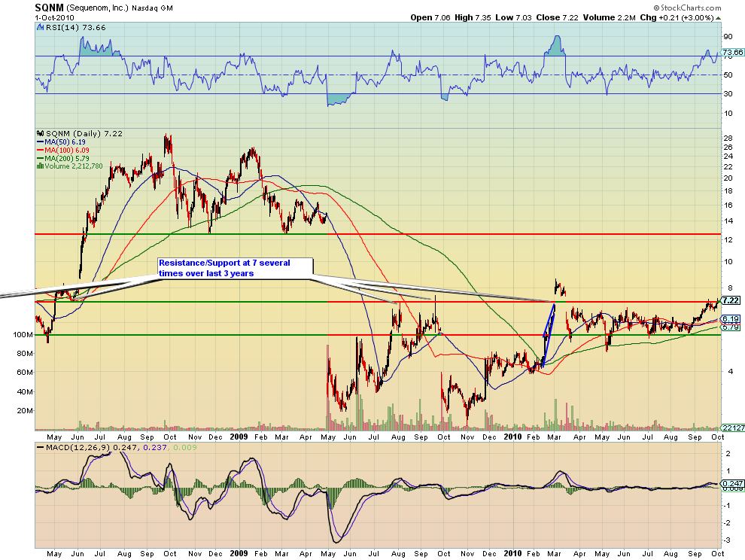Click the 0.247 MACD value tag
745x560 pixels.
pos(733,484)
